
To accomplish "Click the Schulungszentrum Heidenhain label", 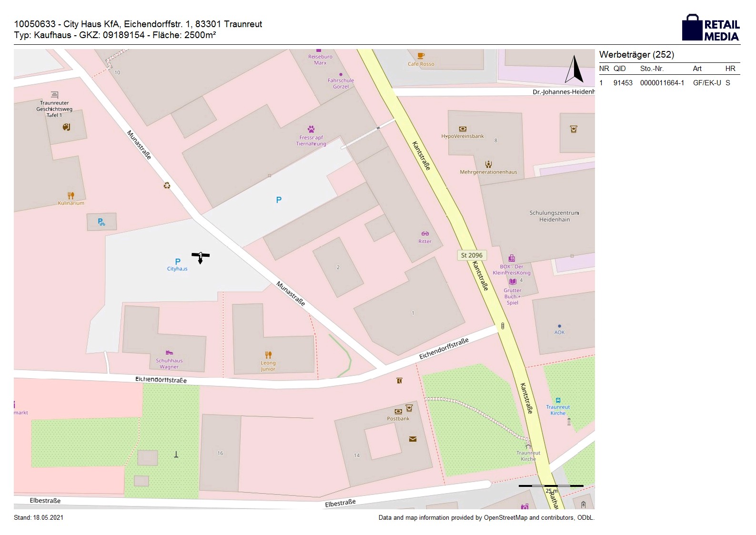I will click(554, 216).
